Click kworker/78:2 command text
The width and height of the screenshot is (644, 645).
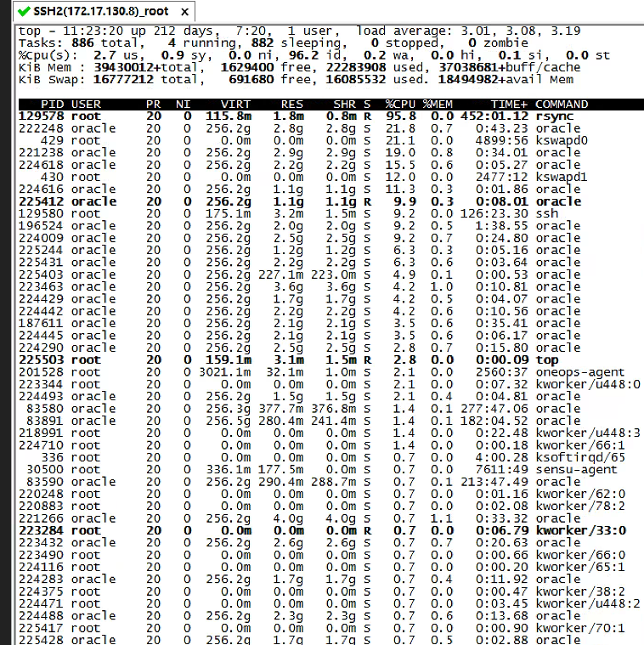click(x=580, y=506)
